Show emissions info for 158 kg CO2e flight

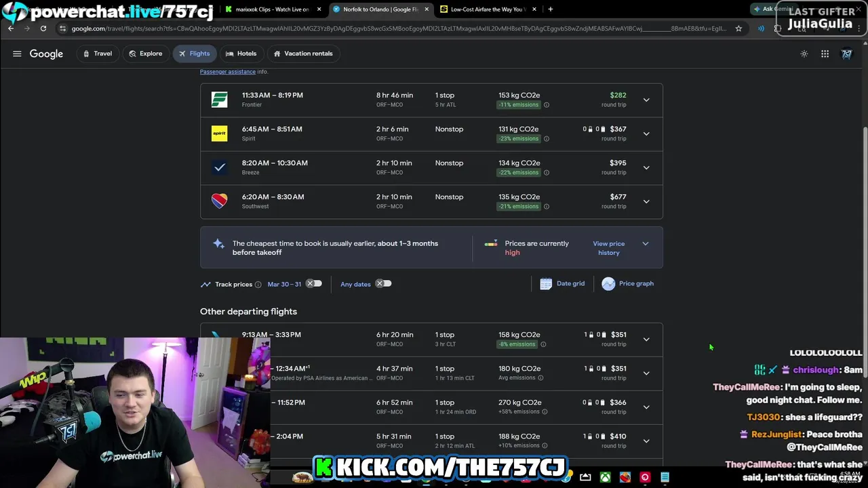click(x=543, y=344)
